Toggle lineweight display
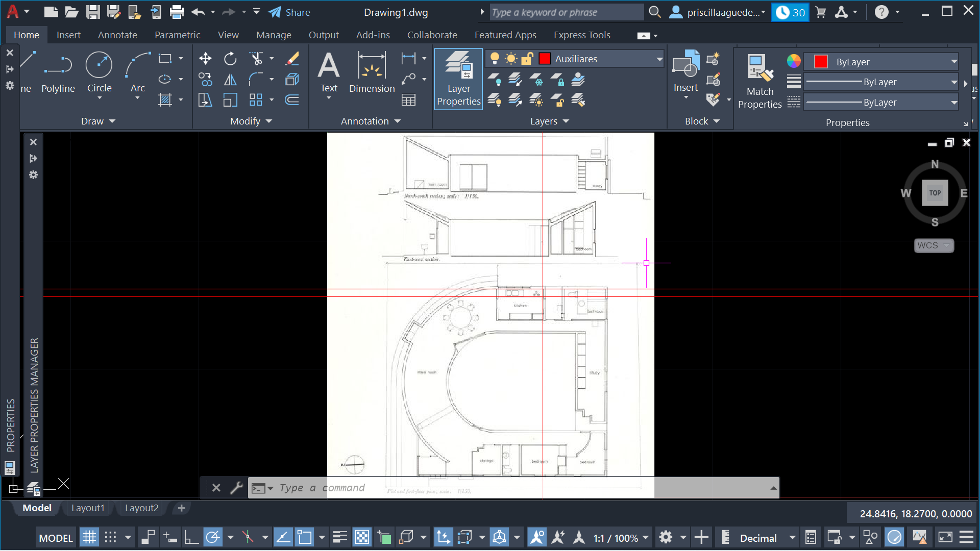The image size is (980, 551). point(340,537)
